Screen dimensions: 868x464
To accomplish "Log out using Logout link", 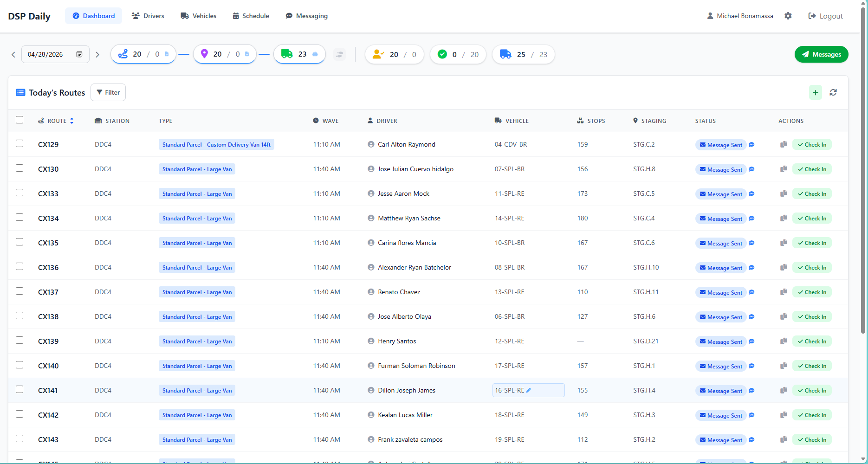I will (x=826, y=16).
